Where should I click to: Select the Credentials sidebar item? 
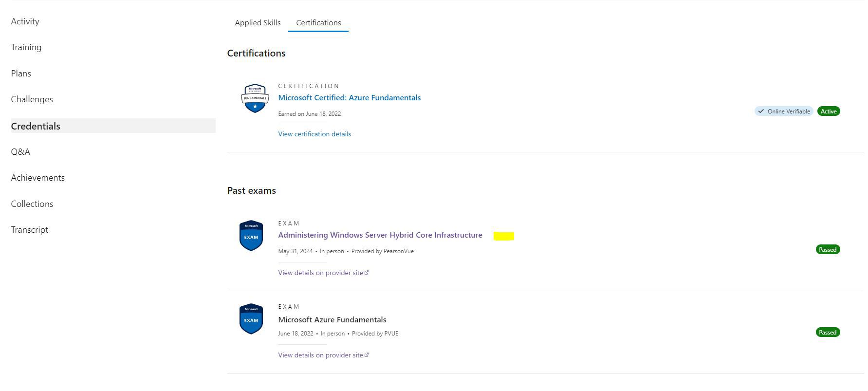113,126
